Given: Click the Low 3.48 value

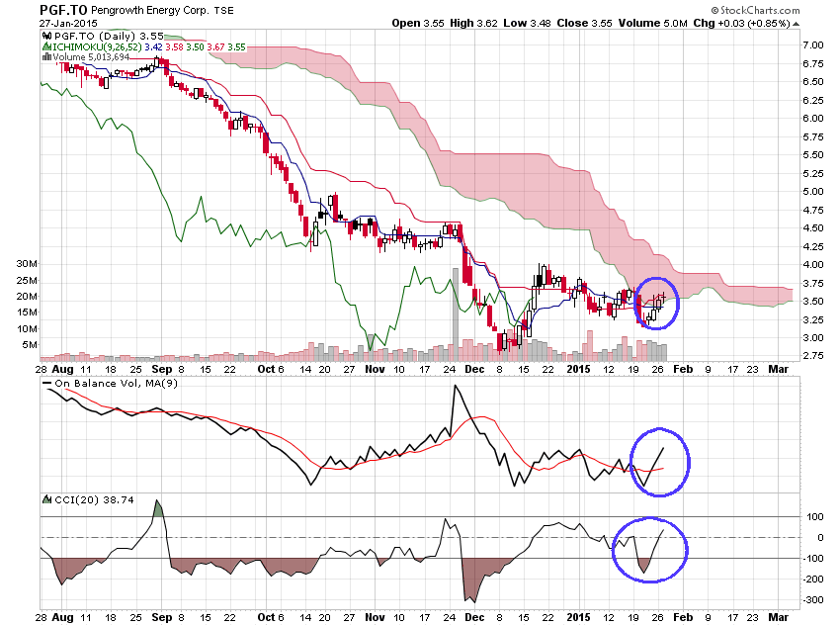Looking at the screenshot, I should 527,23.
